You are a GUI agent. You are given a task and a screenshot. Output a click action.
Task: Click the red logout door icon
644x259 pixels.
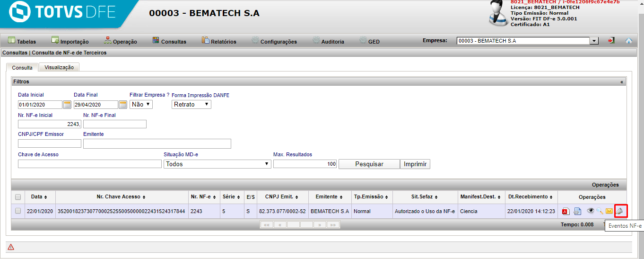(611, 41)
